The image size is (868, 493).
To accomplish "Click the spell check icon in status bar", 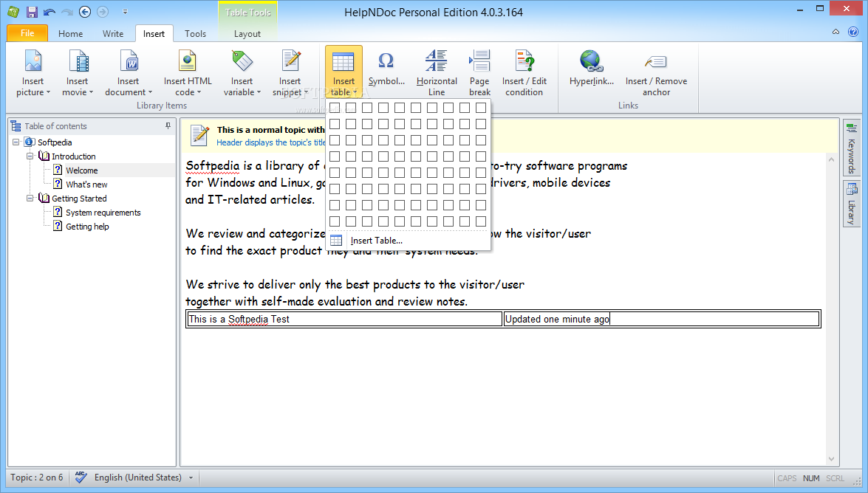I will [x=81, y=478].
